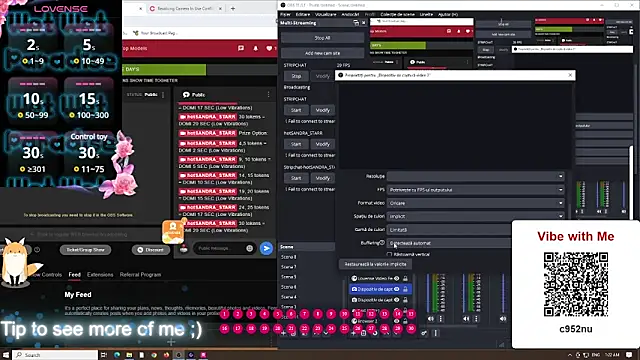Open a new browser tab
The height and width of the screenshot is (360, 640).
click(x=233, y=9)
